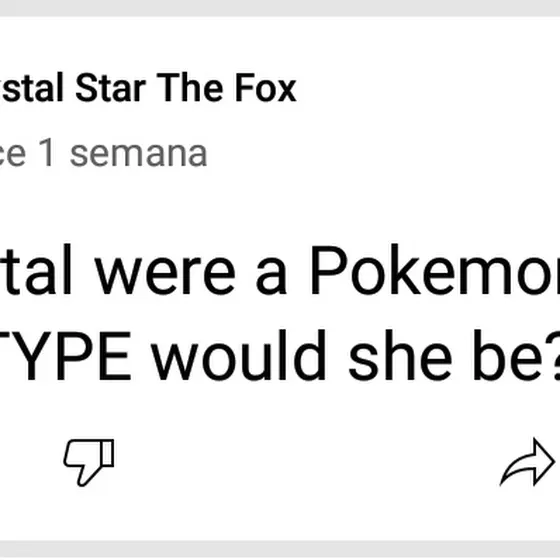This screenshot has height=560, width=560.
Task: Dislike the post with thumbs-down icon
Action: coord(89,462)
